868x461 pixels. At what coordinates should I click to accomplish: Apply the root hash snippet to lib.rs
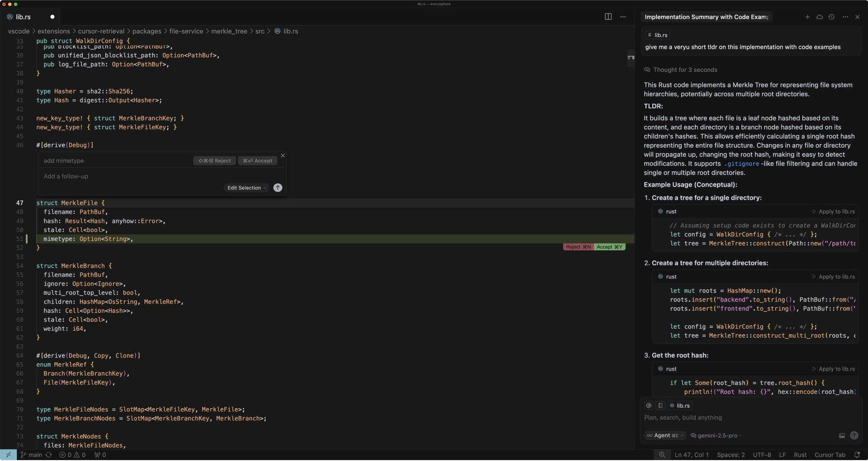834,369
